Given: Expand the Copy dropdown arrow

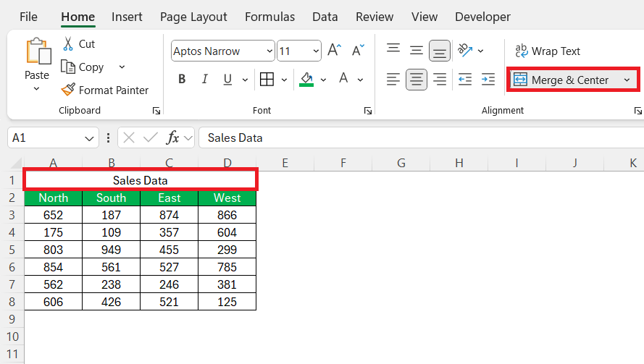Looking at the screenshot, I should 122,67.
